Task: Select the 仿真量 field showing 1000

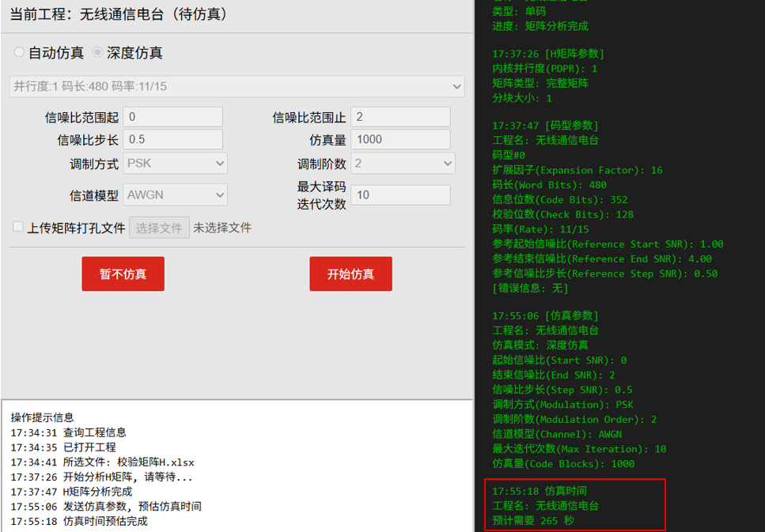Action: [x=400, y=139]
